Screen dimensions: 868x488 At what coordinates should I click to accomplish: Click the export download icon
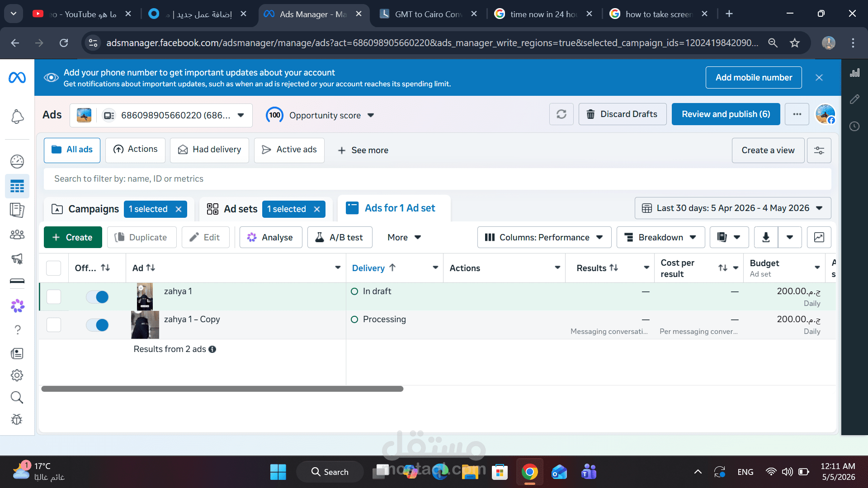click(766, 237)
